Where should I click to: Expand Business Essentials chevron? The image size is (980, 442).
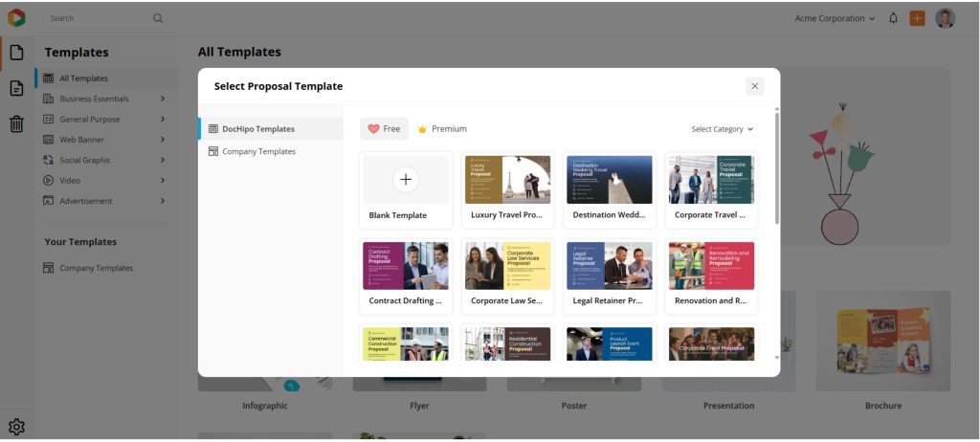point(163,99)
